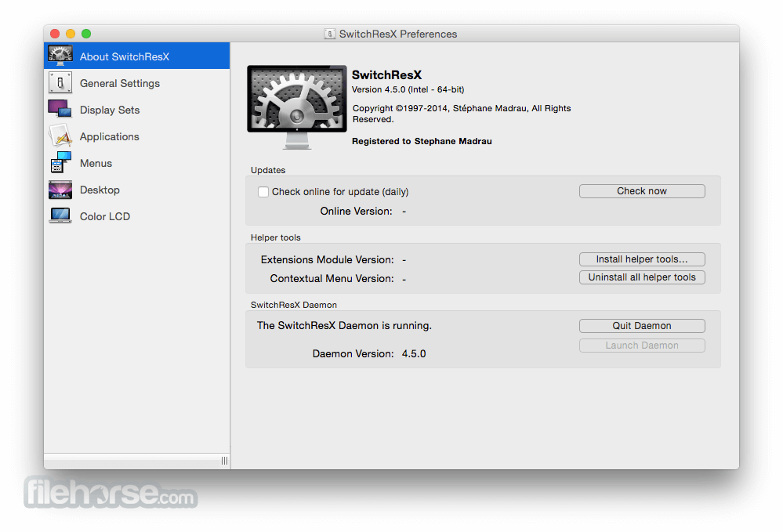Image resolution: width=783 pixels, height=532 pixels.
Task: Select About SwitchResX in the sidebar
Action: [x=137, y=56]
